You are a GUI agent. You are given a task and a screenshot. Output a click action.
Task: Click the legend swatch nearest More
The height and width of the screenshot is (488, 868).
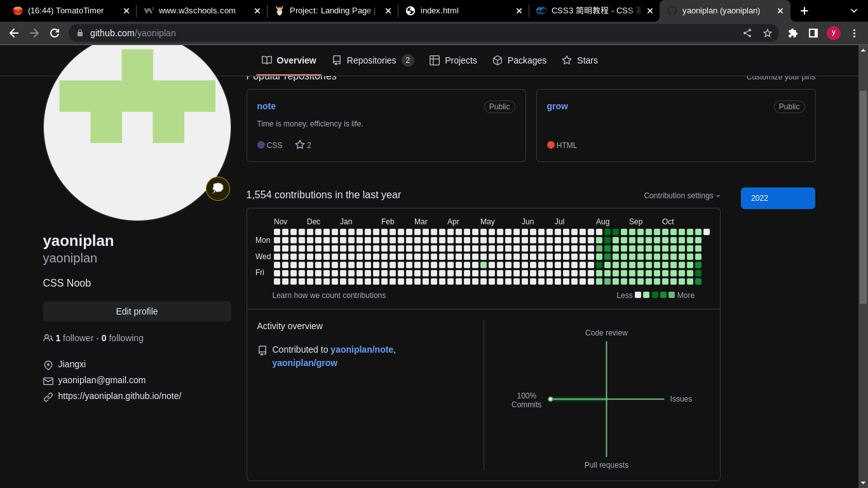[x=672, y=295]
